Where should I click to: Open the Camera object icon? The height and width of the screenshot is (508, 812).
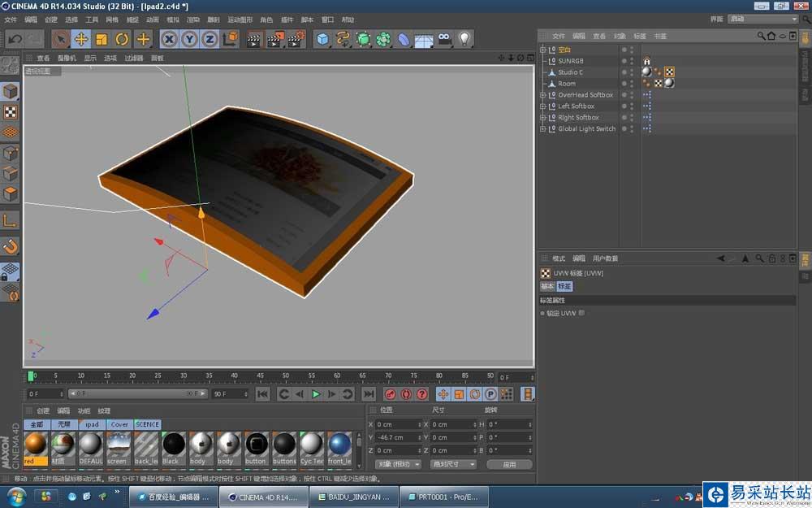click(x=444, y=39)
